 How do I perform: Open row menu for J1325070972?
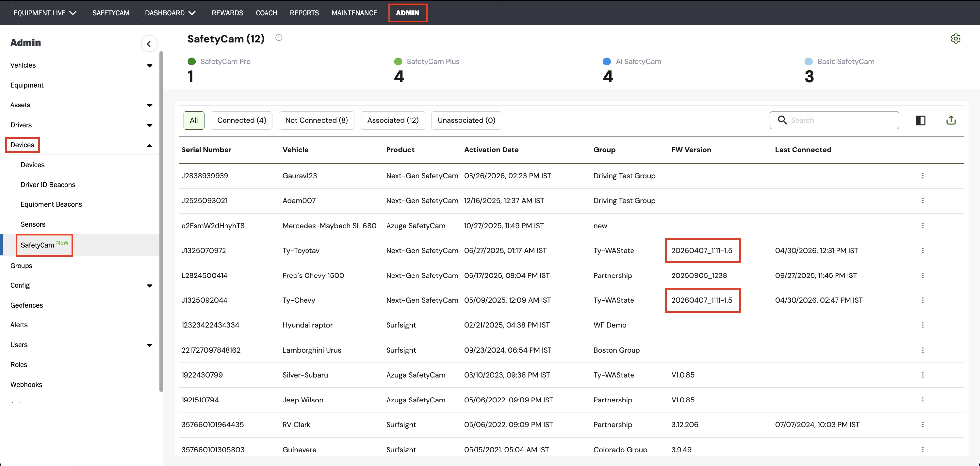pos(923,250)
